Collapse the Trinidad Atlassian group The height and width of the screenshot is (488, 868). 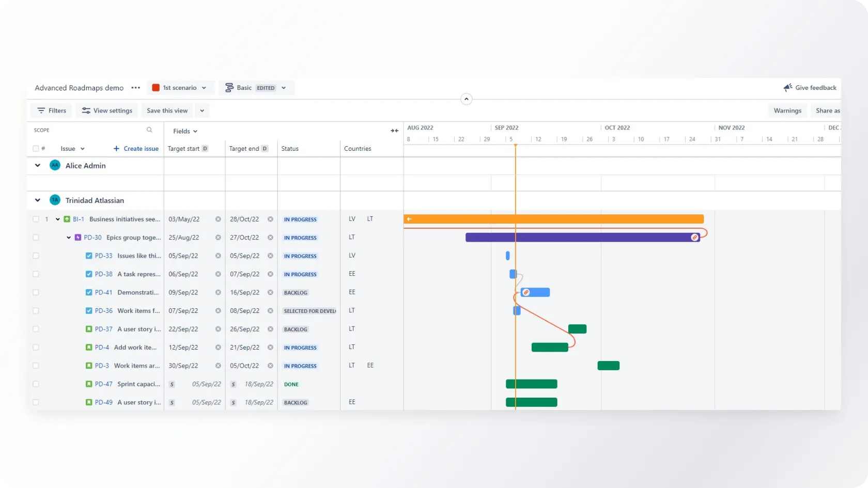point(37,200)
